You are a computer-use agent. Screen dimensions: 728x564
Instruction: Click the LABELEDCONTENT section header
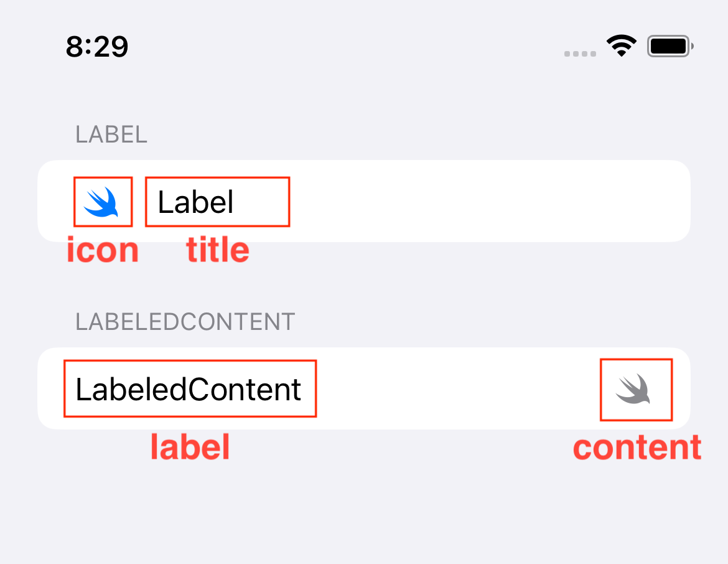click(x=185, y=322)
